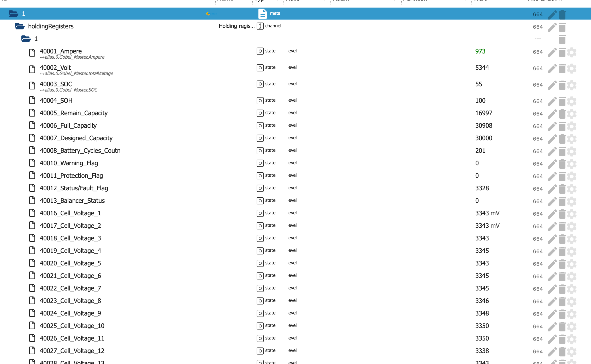
Task: Select the 40005_Remain_Capacity row
Action: (73, 113)
